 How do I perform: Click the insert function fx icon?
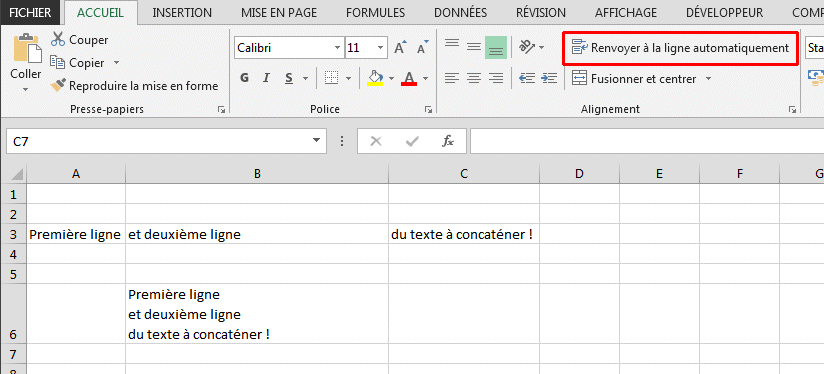(x=448, y=141)
